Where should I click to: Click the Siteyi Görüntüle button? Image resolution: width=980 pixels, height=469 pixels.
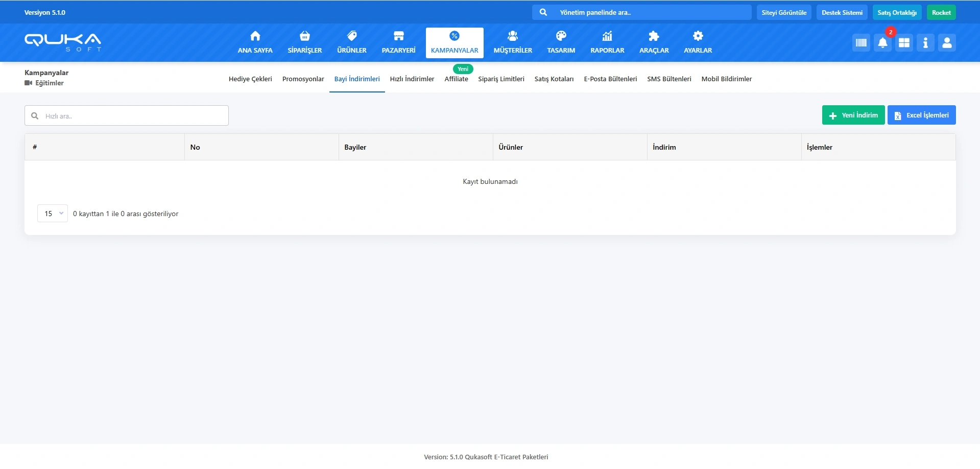pyautogui.click(x=784, y=13)
